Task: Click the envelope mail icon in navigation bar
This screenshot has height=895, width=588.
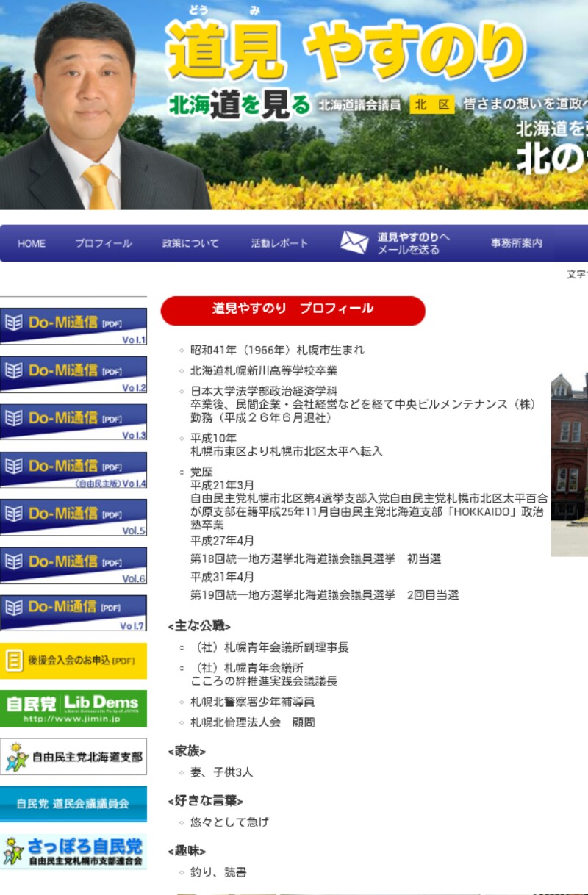Action: pyautogui.click(x=354, y=242)
